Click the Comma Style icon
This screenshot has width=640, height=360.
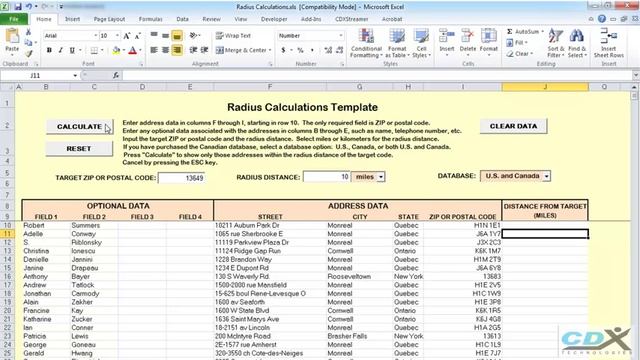click(x=312, y=50)
